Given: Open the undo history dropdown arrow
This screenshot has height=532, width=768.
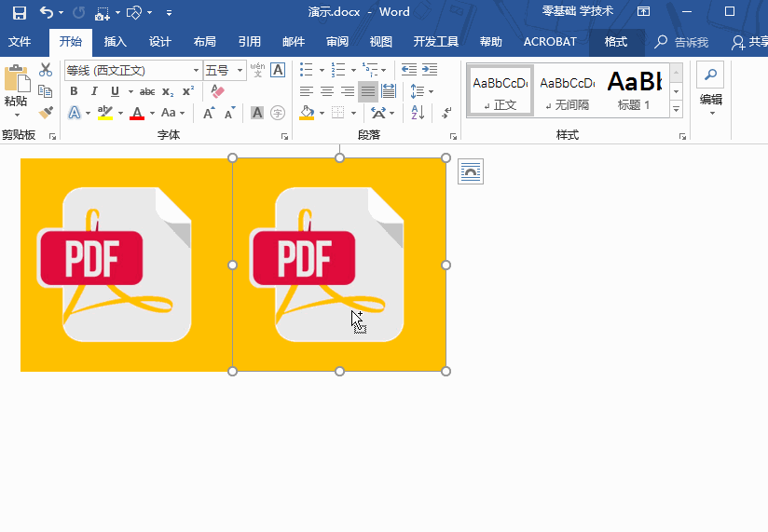Looking at the screenshot, I should (x=61, y=12).
